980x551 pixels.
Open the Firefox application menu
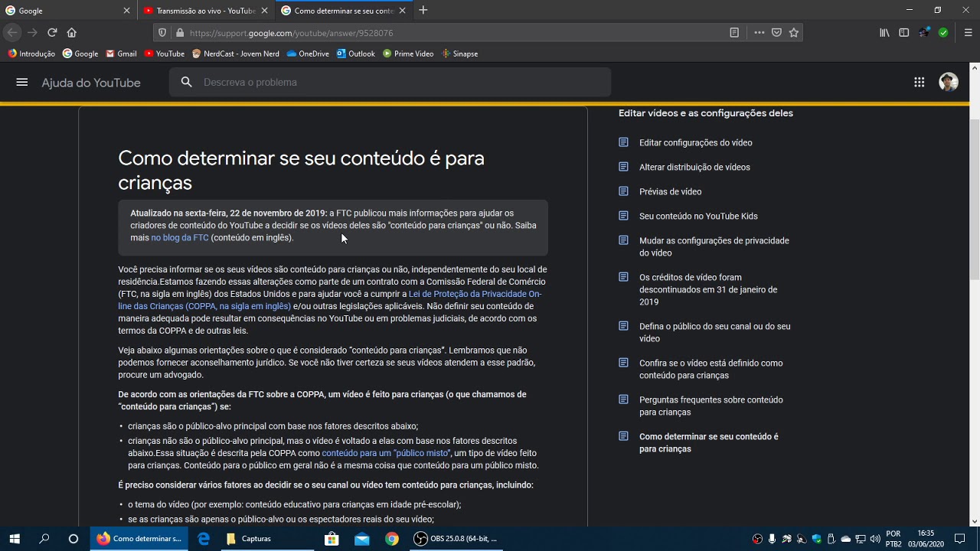point(968,33)
